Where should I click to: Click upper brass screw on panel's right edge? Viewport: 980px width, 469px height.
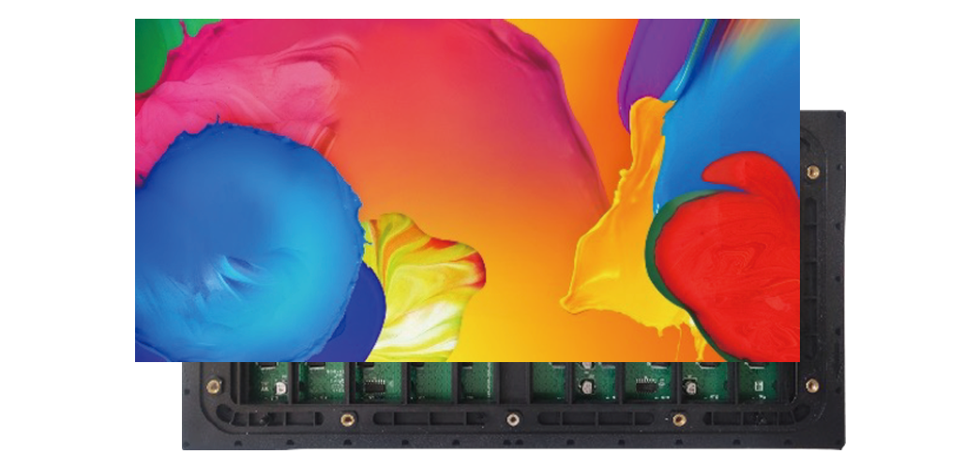pyautogui.click(x=812, y=172)
